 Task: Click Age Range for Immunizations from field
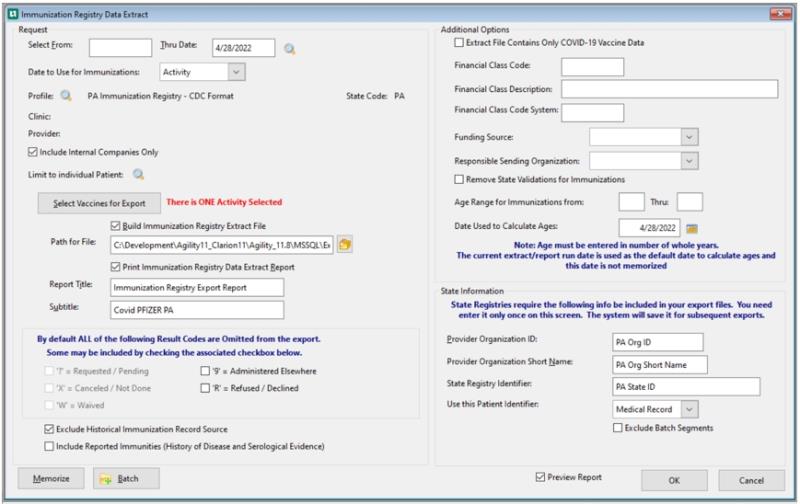(x=632, y=202)
